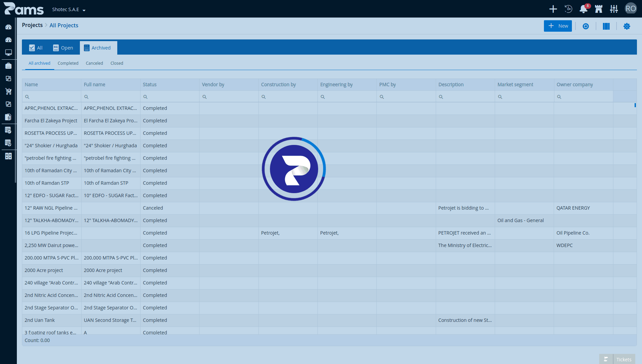Open the list with clock sidebar icon
Screen dimensions: 642x364
pyautogui.click(x=8, y=143)
